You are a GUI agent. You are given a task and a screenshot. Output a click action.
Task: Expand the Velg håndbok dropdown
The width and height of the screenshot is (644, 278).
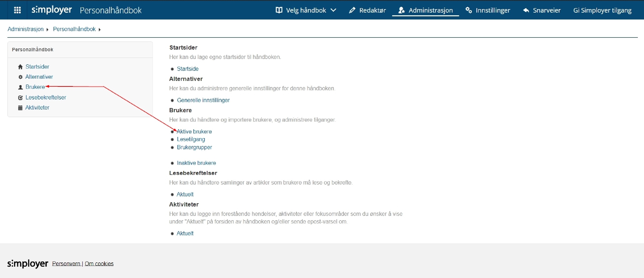(306, 10)
